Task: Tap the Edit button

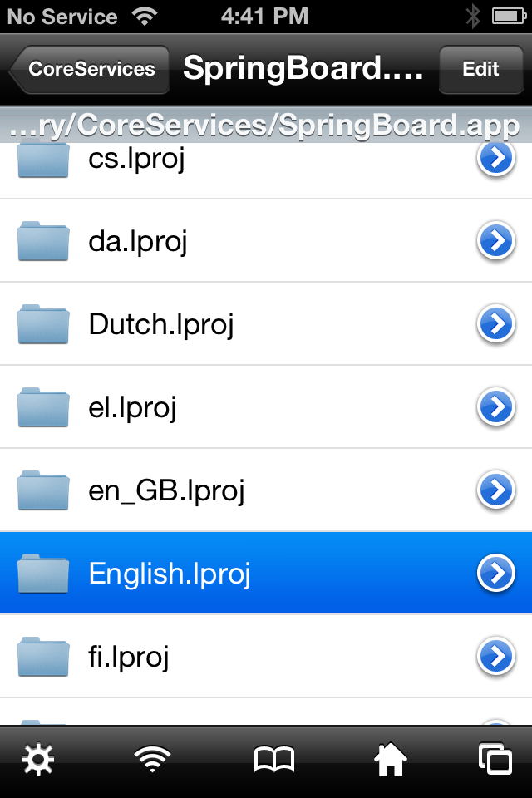Action: (x=480, y=69)
